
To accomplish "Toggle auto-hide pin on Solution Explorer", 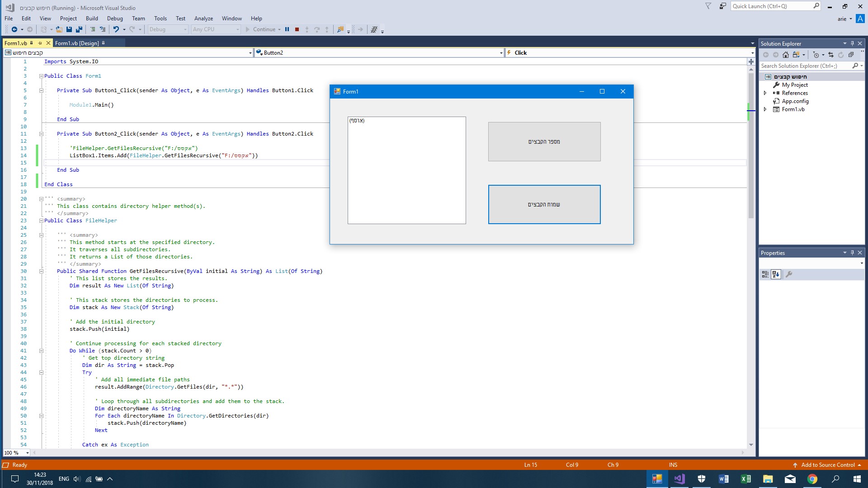I will click(x=852, y=44).
